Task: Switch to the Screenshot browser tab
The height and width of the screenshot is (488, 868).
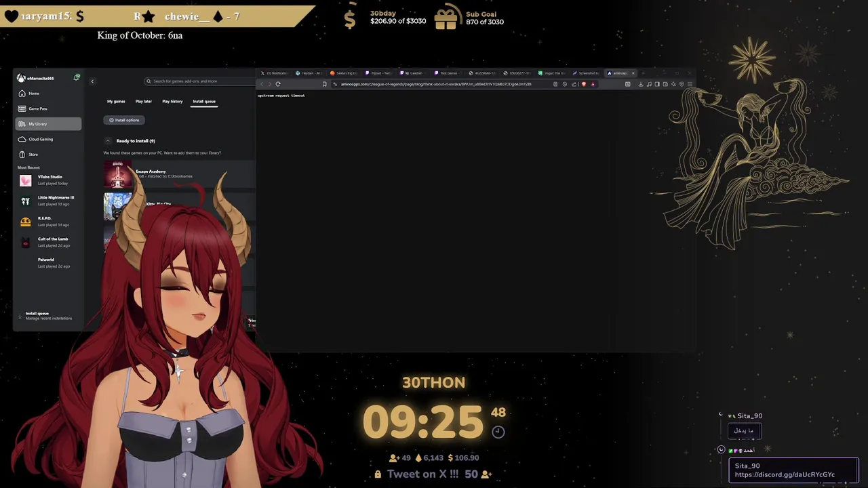Action: coord(586,73)
